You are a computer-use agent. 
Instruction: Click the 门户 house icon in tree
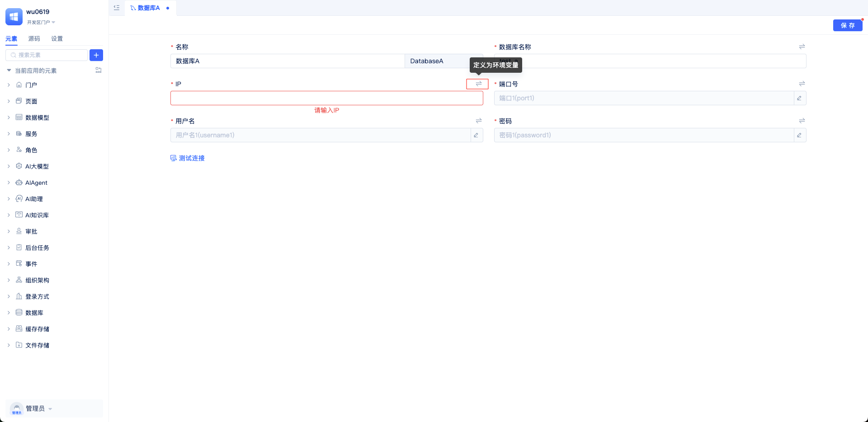pyautogui.click(x=19, y=84)
